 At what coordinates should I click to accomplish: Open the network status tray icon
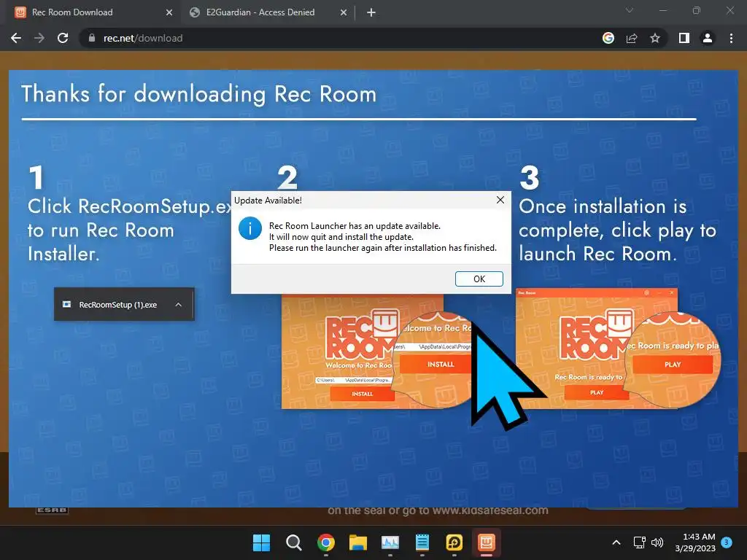click(x=639, y=542)
